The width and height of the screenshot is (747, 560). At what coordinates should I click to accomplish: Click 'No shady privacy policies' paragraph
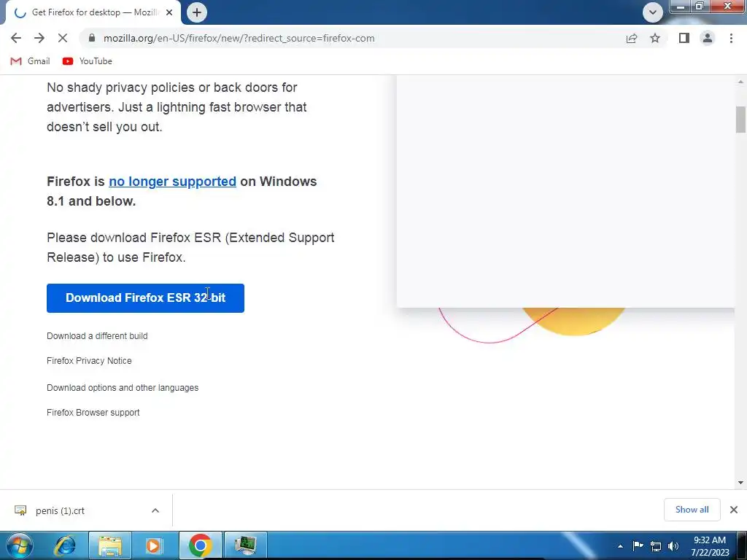(x=177, y=107)
